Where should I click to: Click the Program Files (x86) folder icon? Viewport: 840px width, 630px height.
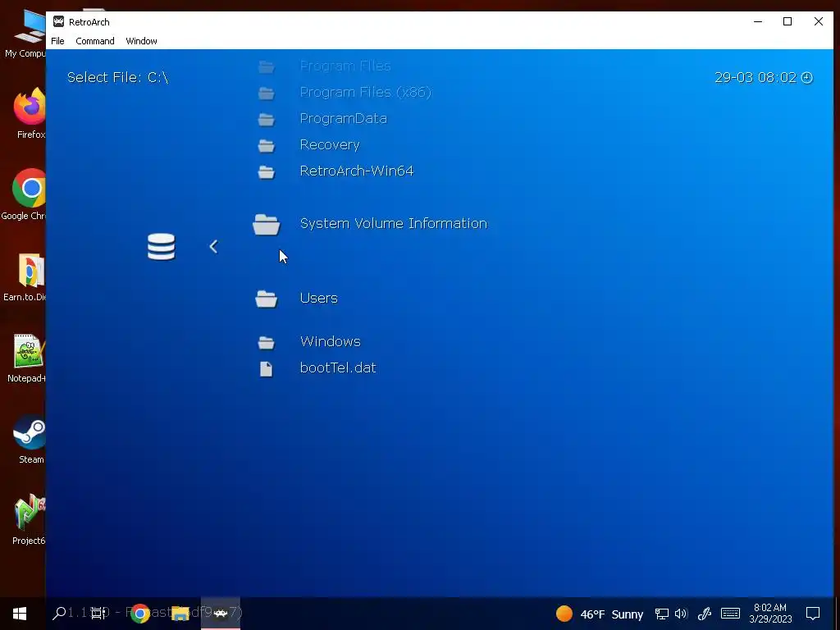click(267, 93)
